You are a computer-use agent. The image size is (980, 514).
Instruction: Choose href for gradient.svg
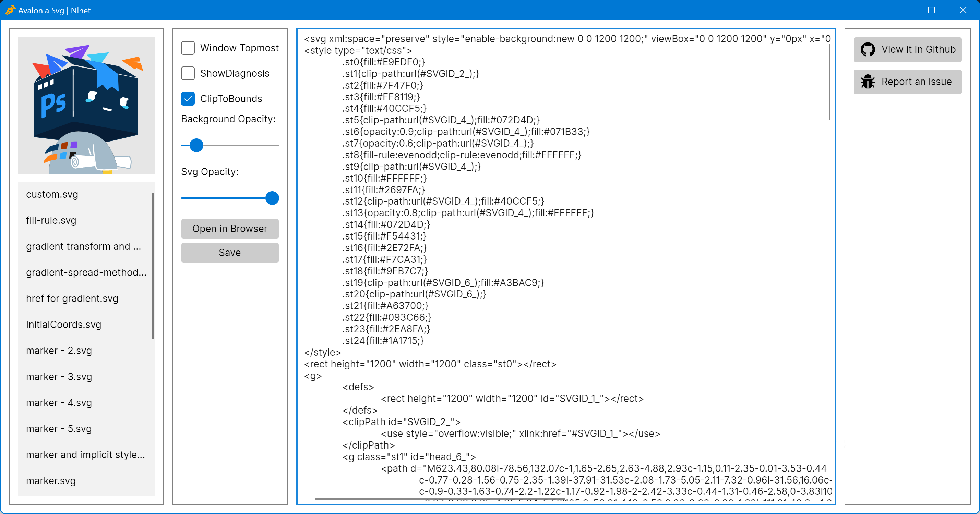72,299
